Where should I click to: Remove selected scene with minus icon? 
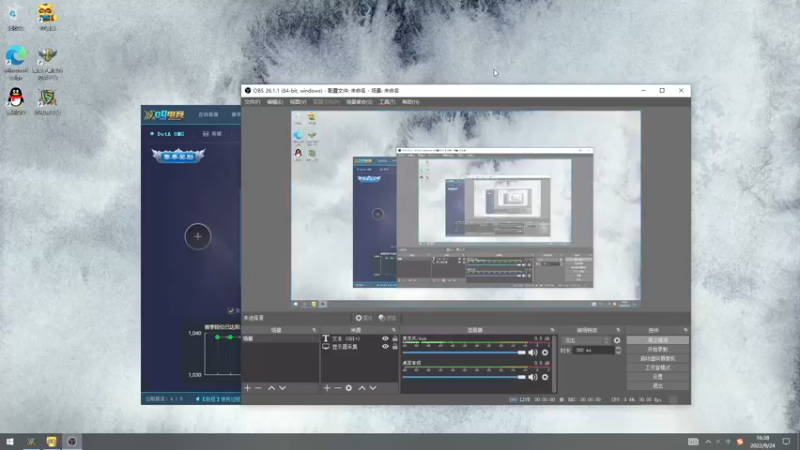click(x=258, y=388)
